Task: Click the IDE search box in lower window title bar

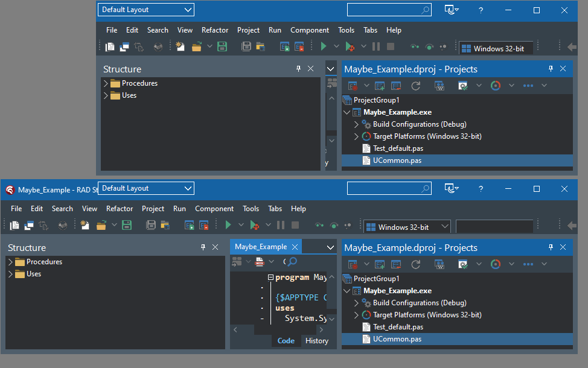Action: point(389,188)
